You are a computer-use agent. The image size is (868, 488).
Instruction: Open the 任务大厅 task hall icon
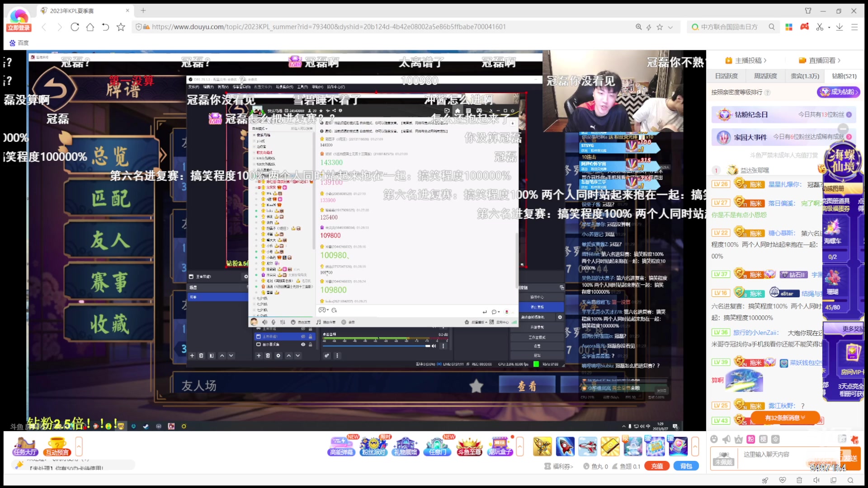[x=25, y=446]
